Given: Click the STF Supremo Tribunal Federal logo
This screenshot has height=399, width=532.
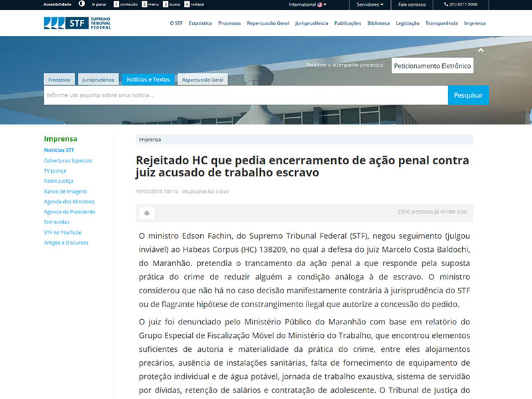Looking at the screenshot, I should 77,23.
